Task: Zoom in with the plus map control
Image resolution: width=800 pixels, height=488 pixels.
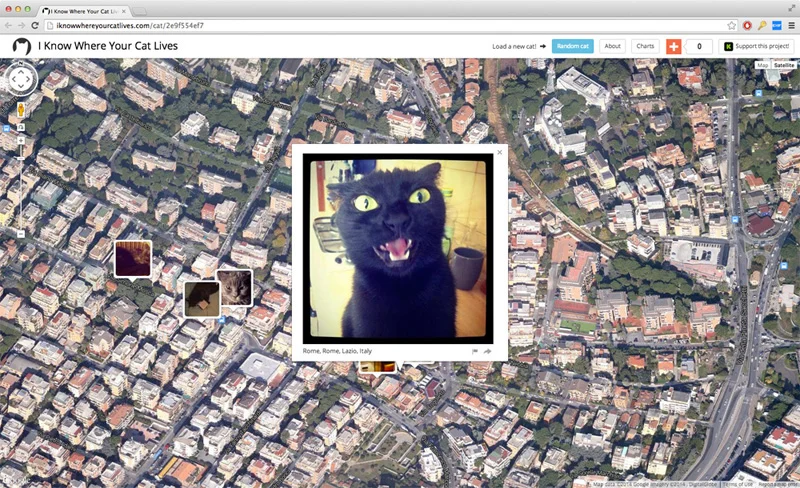Action: click(x=21, y=140)
